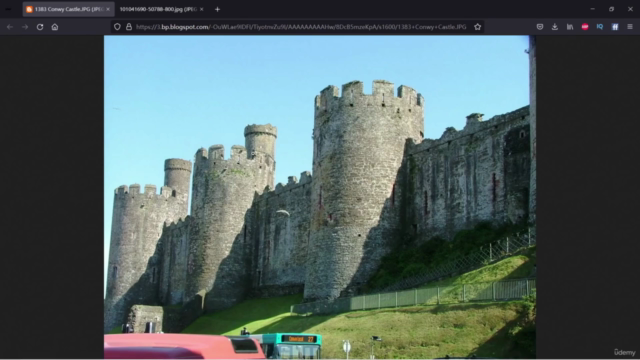Open a new tab

(217, 9)
